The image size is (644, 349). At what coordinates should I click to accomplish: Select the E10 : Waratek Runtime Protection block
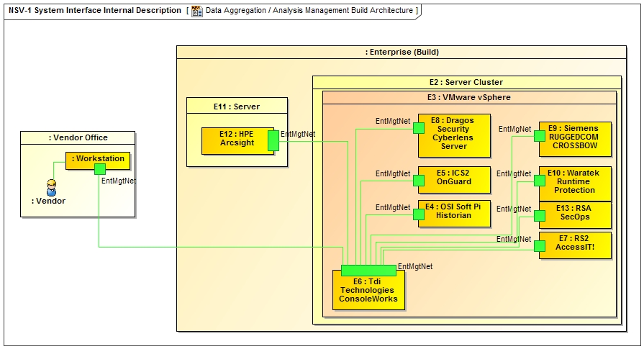coord(575,183)
